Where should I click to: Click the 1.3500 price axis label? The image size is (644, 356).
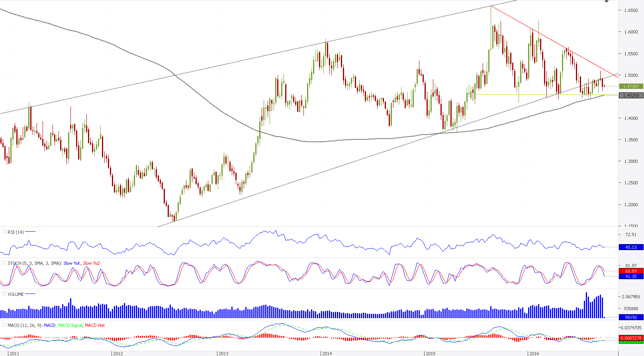click(631, 140)
